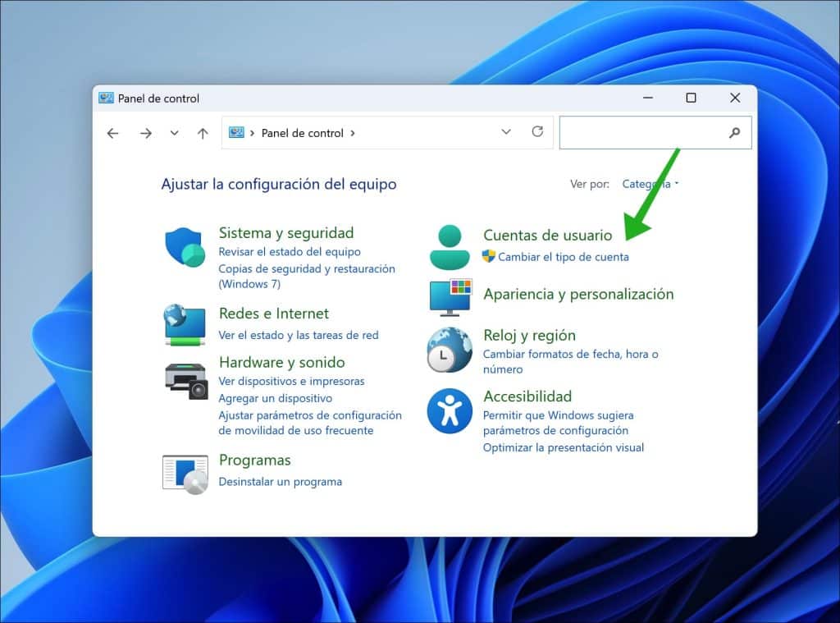Click the title bar Panel de control icon

[x=106, y=98]
